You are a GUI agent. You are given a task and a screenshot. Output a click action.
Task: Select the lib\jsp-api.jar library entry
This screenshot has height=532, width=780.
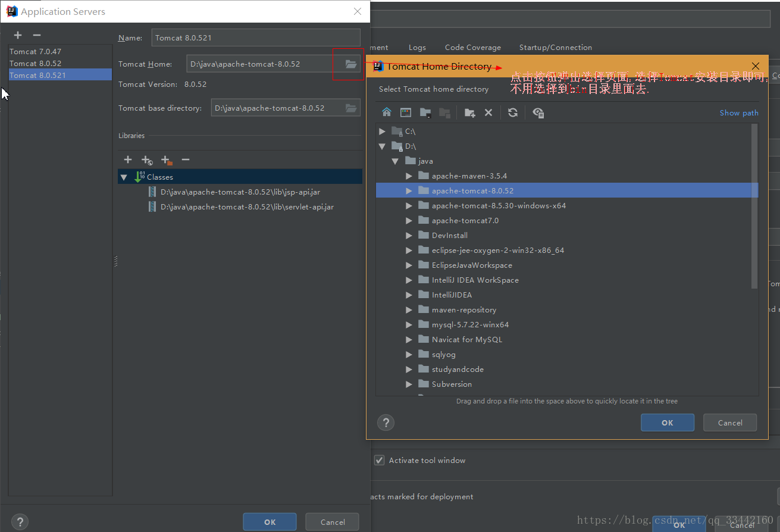click(x=240, y=192)
